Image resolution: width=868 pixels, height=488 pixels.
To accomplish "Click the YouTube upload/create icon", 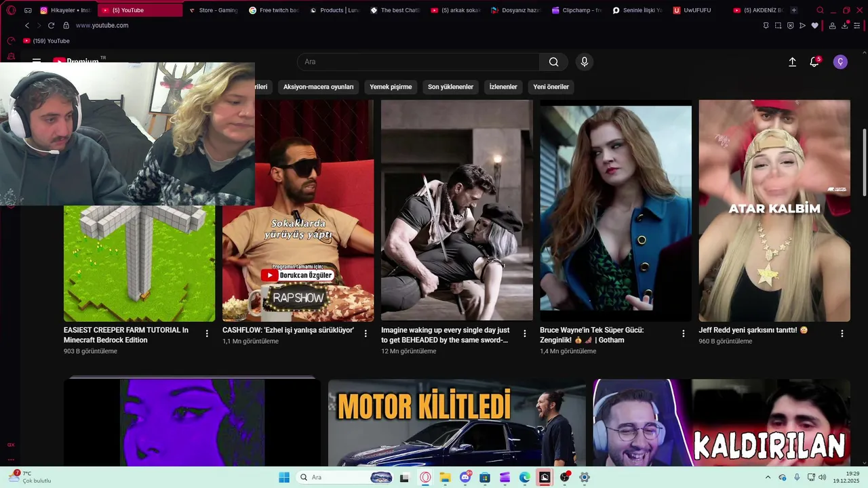I will pyautogui.click(x=792, y=62).
